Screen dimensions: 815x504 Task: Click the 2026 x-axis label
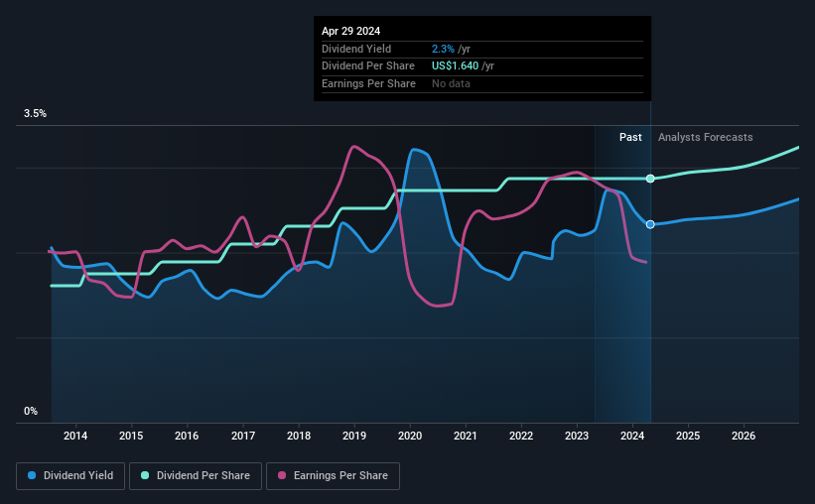coord(744,436)
